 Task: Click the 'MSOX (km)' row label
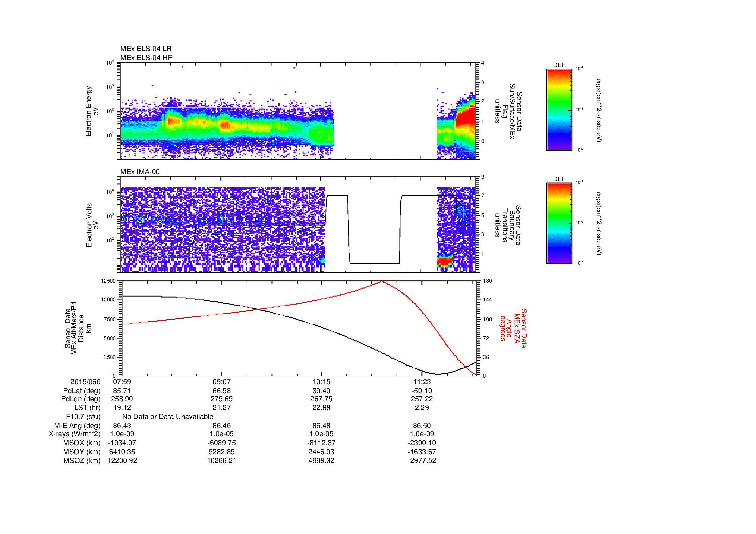(x=82, y=443)
